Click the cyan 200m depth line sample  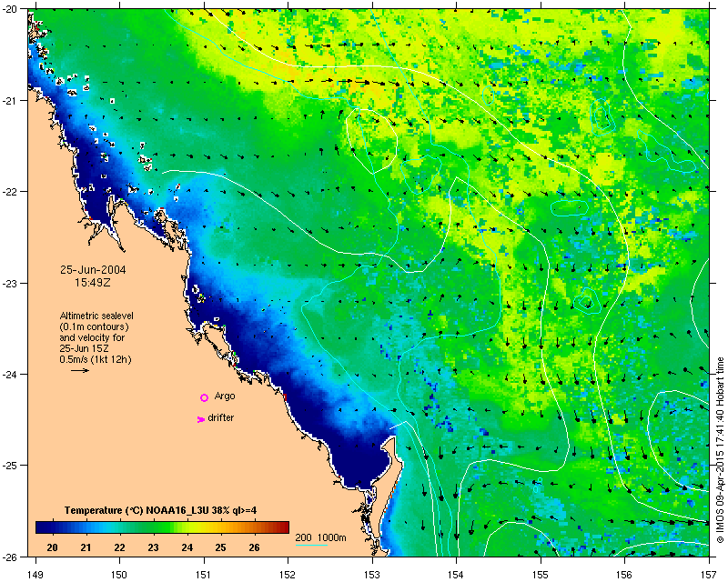(311, 545)
